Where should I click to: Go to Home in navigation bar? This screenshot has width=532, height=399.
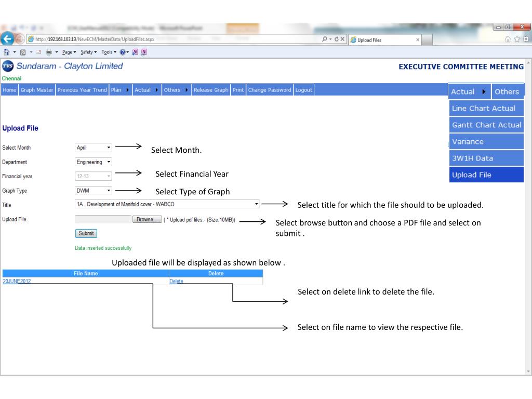coord(9,90)
